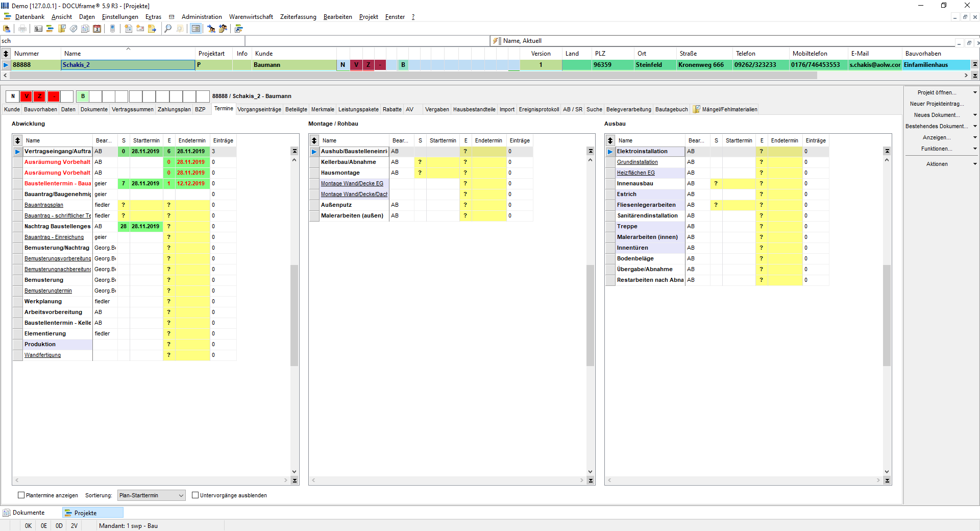
Task: Expand the Bestehendes Dokument... dropdown arrow
Action: pyautogui.click(x=975, y=126)
